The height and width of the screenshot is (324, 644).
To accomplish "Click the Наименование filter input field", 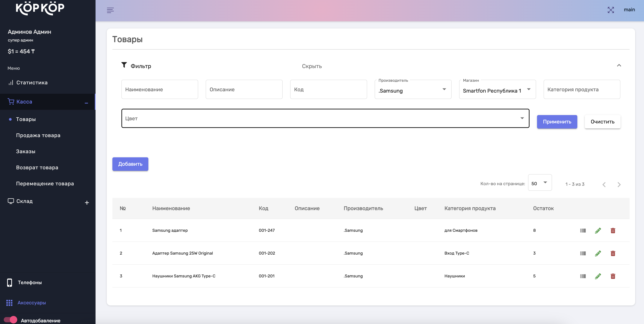I will 159,90.
